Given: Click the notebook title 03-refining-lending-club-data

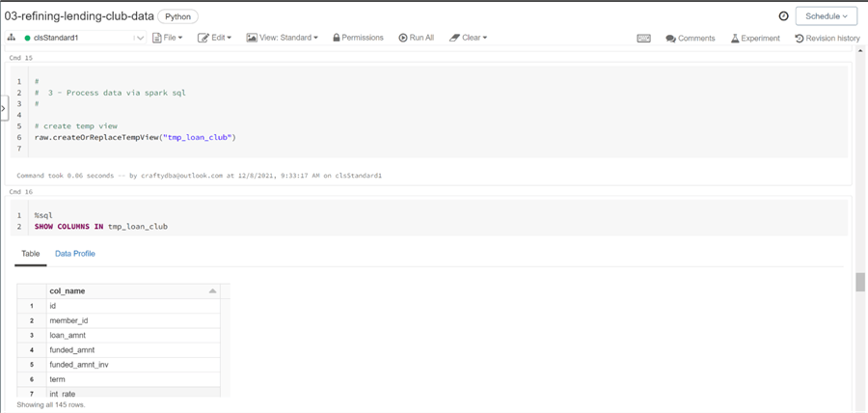Looking at the screenshot, I should click(x=79, y=16).
